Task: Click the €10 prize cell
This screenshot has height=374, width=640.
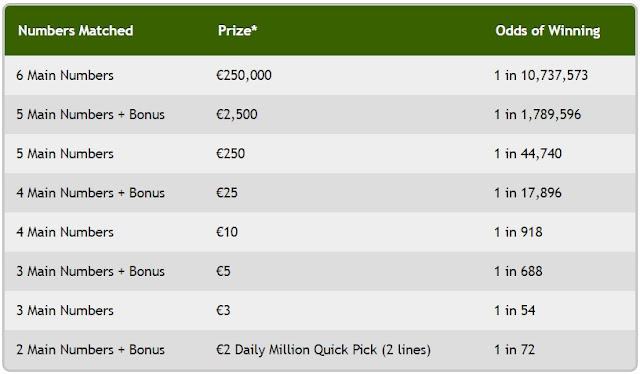Action: click(x=227, y=232)
